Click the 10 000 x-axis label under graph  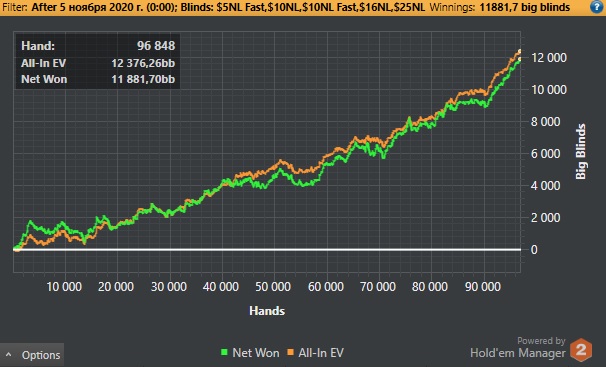pyautogui.click(x=64, y=287)
